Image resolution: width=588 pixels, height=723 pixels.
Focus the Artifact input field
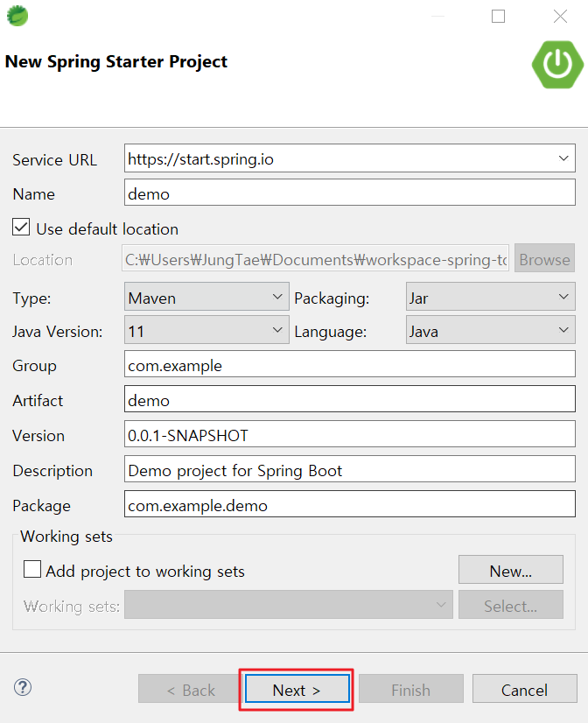tap(350, 399)
